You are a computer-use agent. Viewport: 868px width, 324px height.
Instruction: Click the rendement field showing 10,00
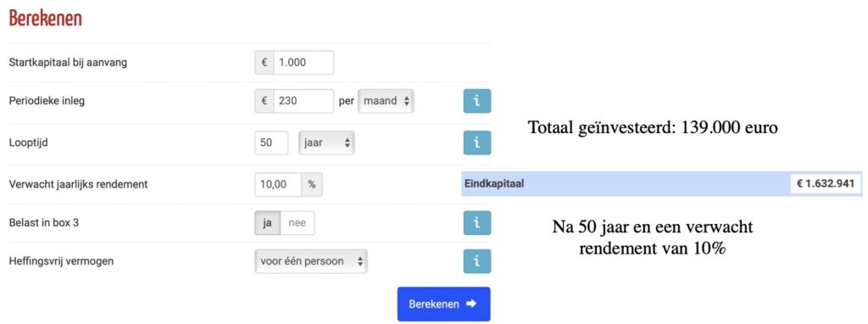(x=278, y=185)
